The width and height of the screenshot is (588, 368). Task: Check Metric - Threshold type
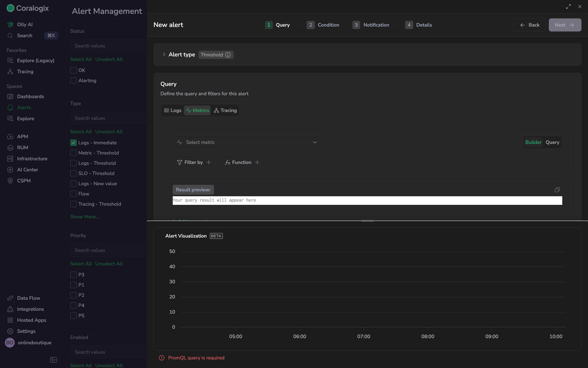[73, 153]
